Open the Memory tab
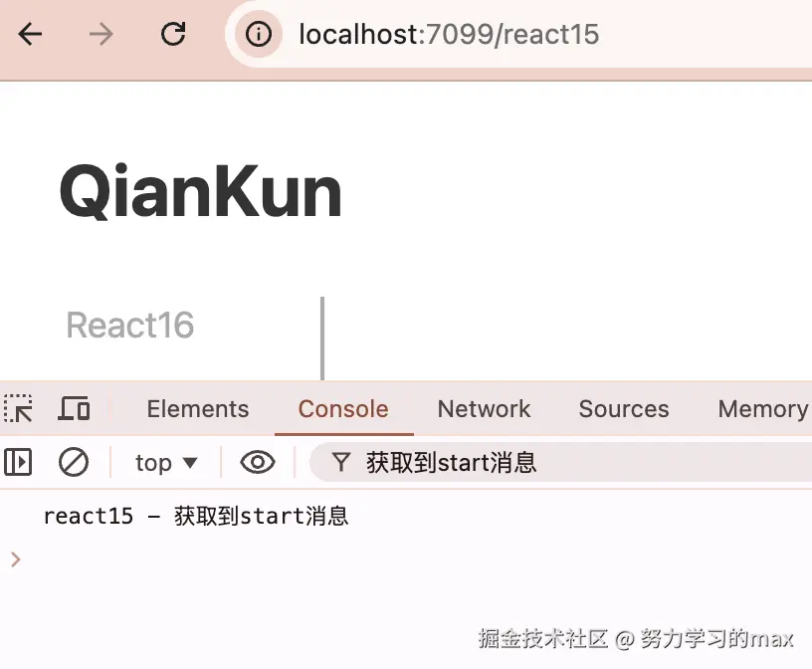 tap(763, 409)
